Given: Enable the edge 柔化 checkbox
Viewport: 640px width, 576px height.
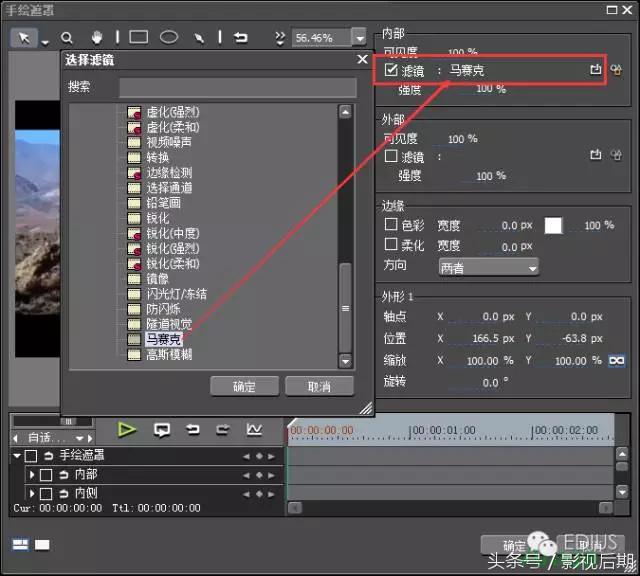Looking at the screenshot, I should (x=391, y=244).
